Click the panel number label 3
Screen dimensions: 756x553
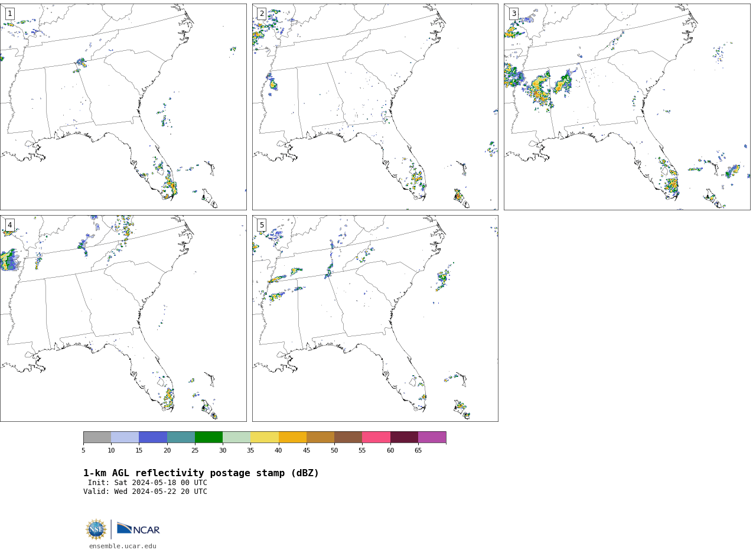(514, 14)
